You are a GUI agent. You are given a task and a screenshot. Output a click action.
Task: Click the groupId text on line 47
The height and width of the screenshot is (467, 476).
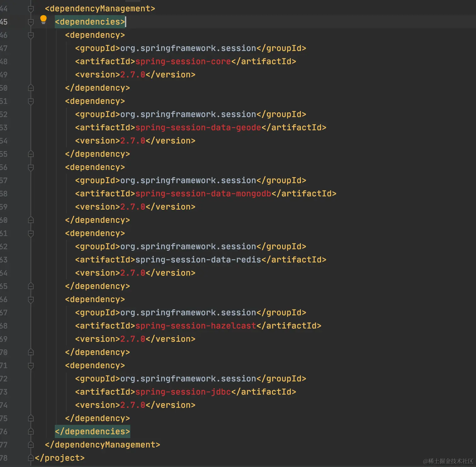click(x=188, y=48)
